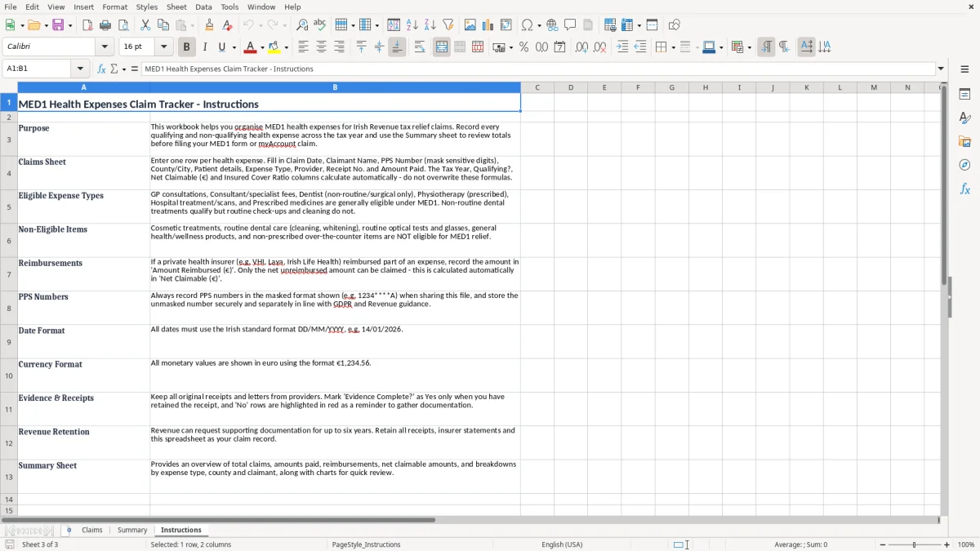This screenshot has height=551, width=980.
Task: Open the Format menu
Action: (114, 7)
